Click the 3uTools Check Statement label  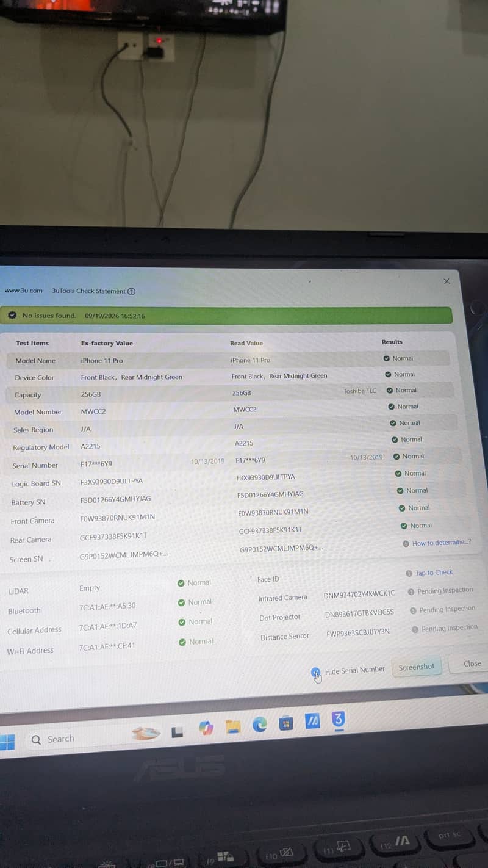click(89, 291)
